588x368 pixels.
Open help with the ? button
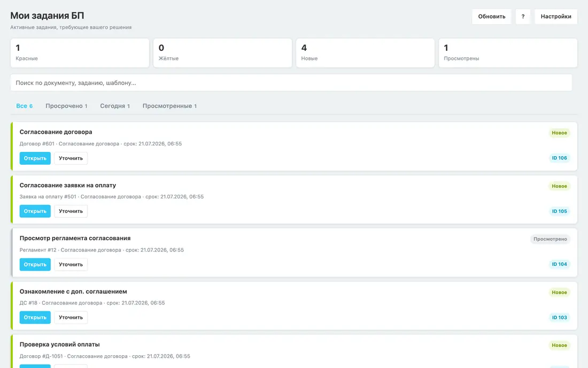click(523, 17)
